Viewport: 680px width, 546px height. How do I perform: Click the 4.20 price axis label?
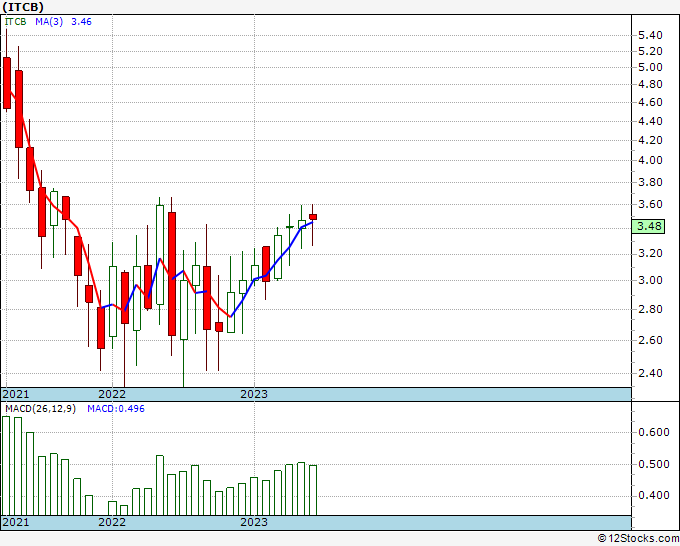pos(650,141)
